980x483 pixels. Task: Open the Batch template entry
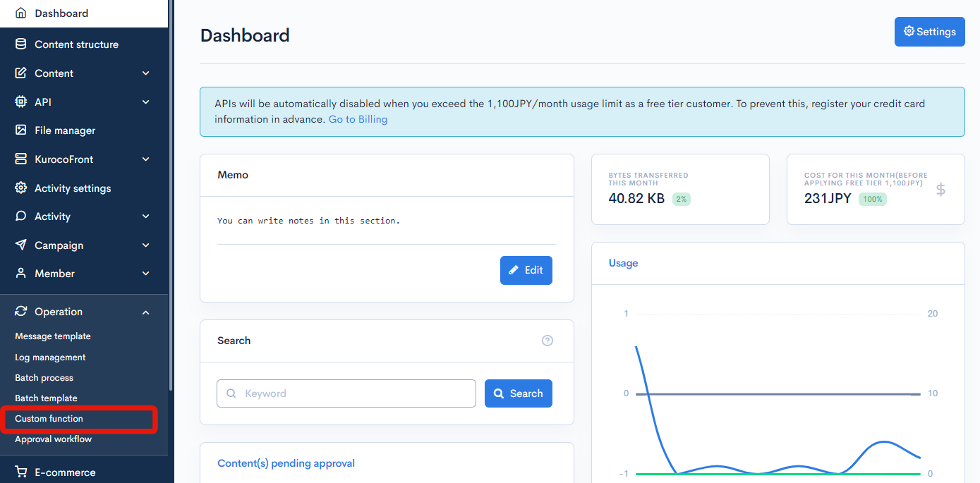[46, 398]
